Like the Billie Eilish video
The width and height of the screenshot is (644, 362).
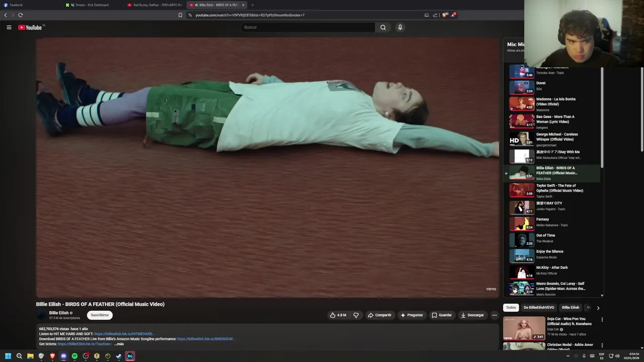[338, 315]
